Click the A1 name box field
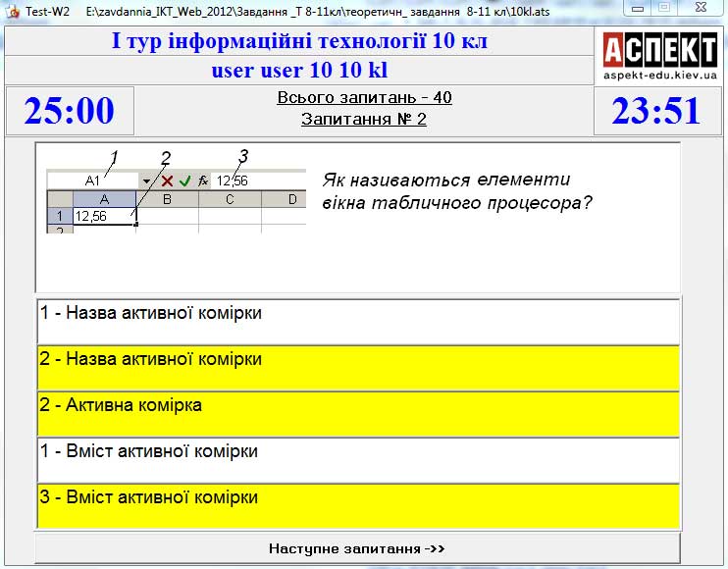The image size is (728, 569). (x=93, y=181)
